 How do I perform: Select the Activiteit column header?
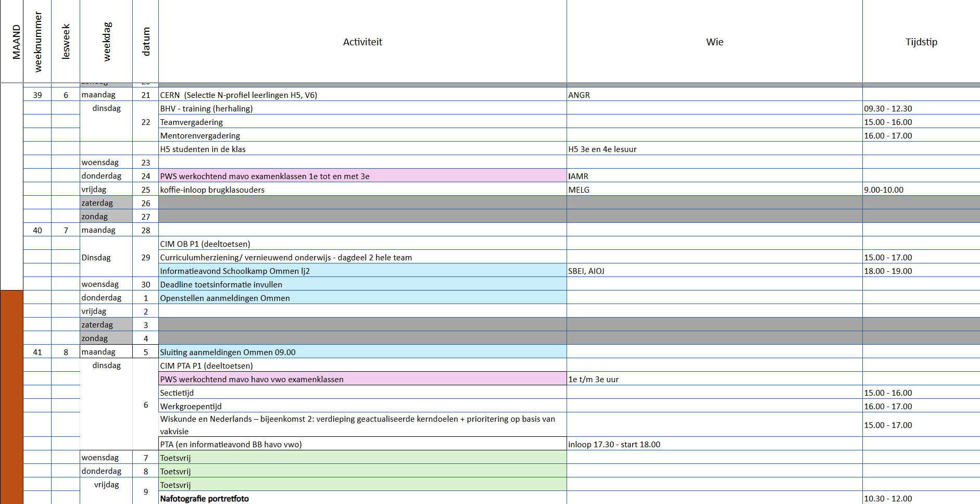(362, 42)
